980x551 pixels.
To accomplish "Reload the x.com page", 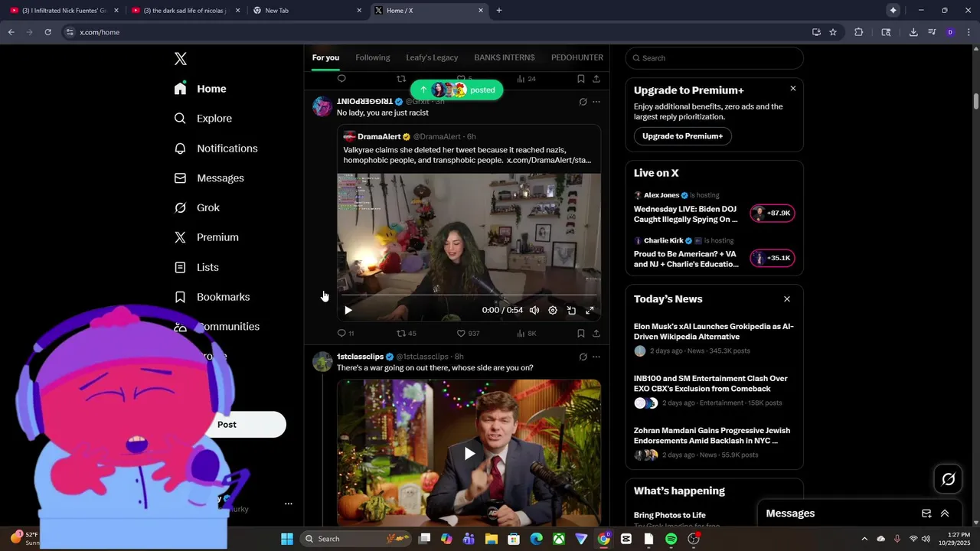I will 47,32.
